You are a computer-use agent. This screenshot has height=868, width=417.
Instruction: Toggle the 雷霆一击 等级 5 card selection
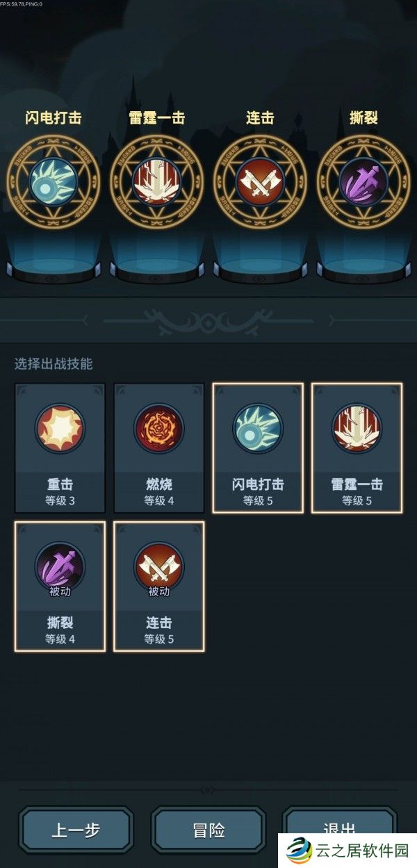pyautogui.click(x=357, y=448)
